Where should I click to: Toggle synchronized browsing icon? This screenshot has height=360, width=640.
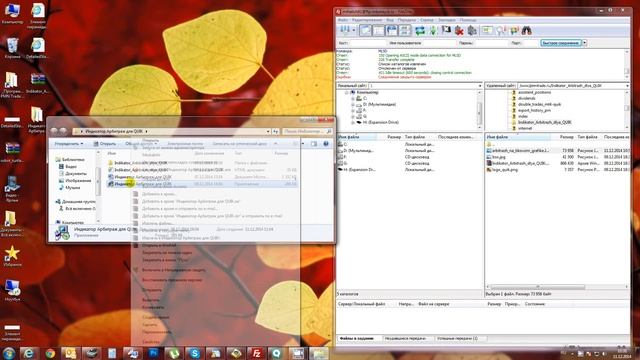[514, 31]
